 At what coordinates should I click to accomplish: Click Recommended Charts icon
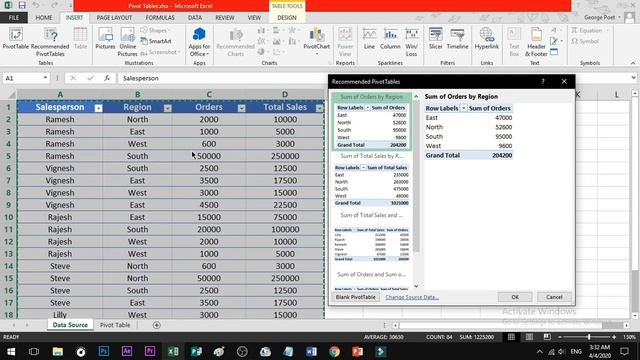[236, 42]
